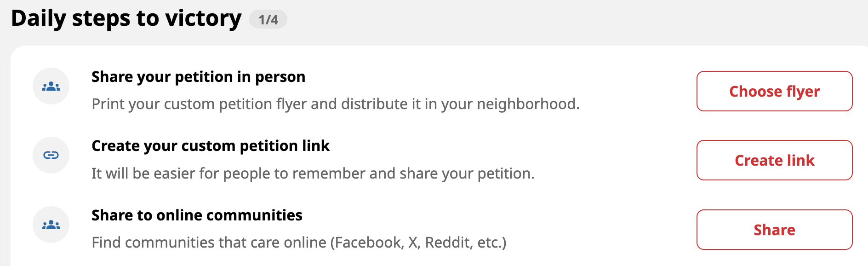Select the Share your petition in person title
Viewport: 868px width, 266px height.
(x=198, y=77)
